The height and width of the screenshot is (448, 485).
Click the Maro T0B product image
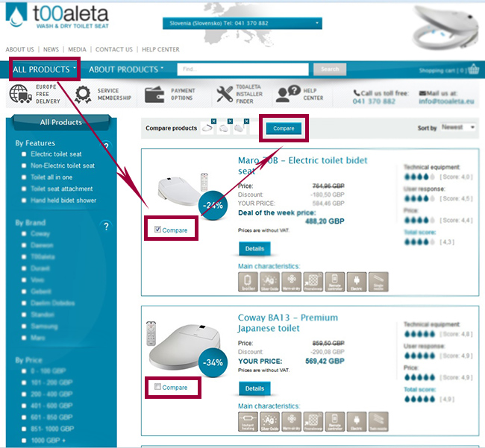tap(183, 189)
